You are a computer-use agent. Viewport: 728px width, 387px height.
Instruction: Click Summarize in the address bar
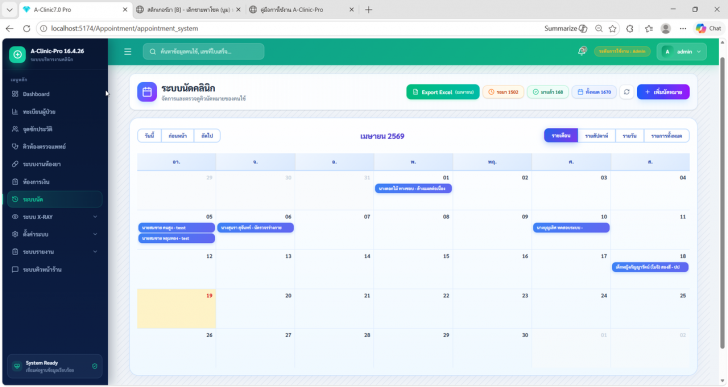tap(566, 28)
